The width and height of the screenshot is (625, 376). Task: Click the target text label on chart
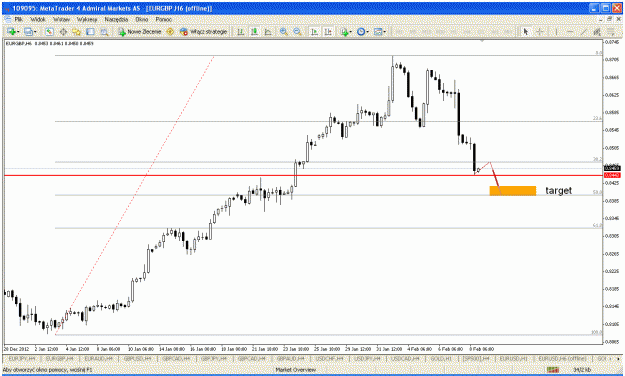(558, 191)
